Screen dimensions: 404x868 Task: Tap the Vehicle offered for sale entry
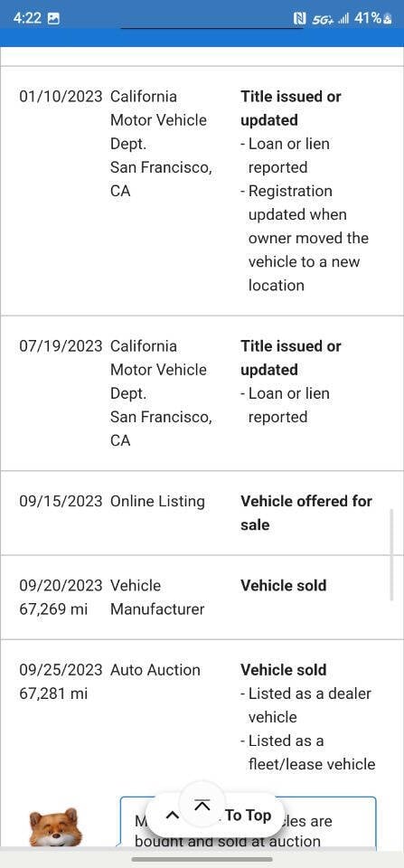[x=306, y=514]
